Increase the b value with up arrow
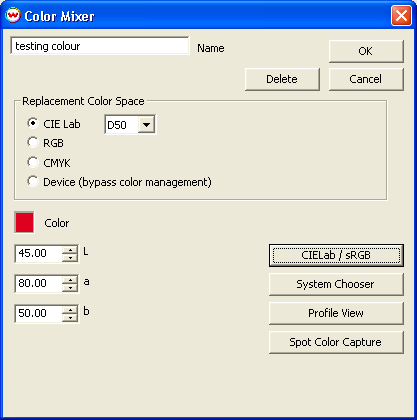 (x=70, y=310)
